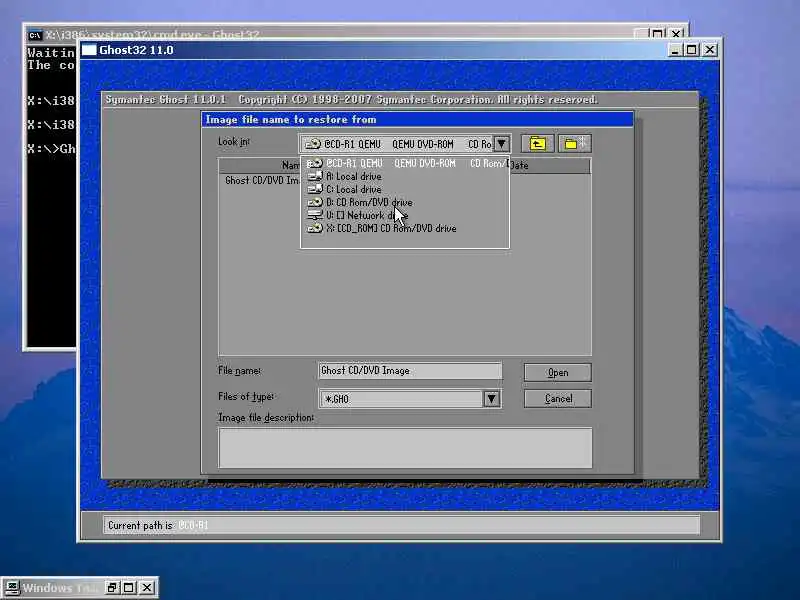Maximize the cmd.exe window behind
The height and width of the screenshot is (600, 800).
pos(658,34)
